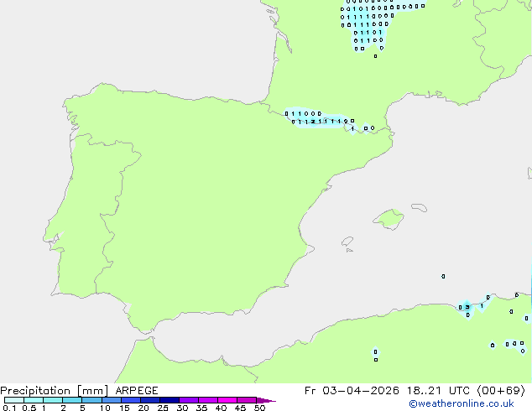Click the "35" legend value label
Image resolution: width=532 pixels, height=411 pixels.
[x=201, y=408]
